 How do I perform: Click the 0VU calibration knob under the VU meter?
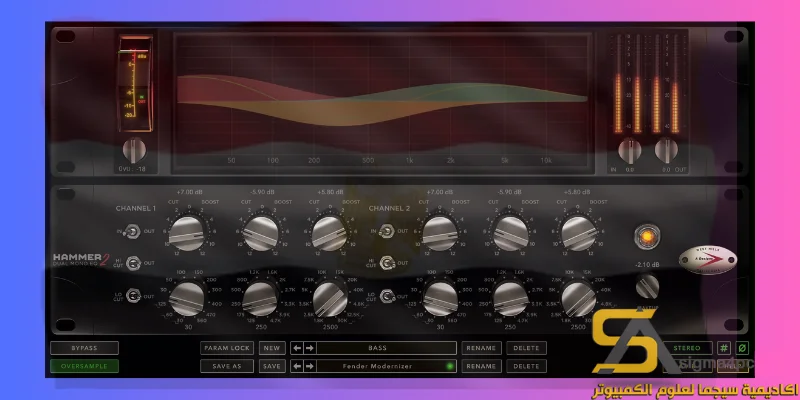coord(135,150)
